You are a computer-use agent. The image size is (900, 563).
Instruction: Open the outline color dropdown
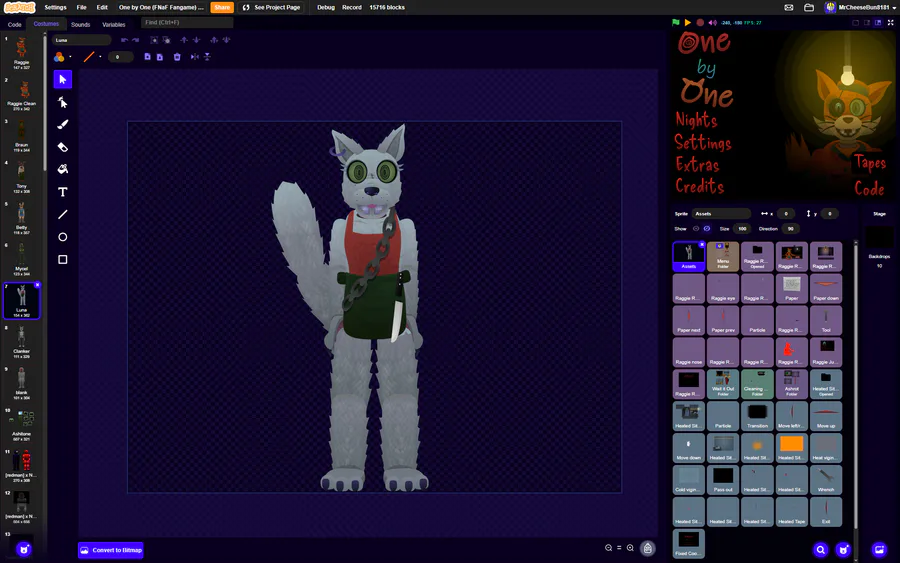coord(100,57)
